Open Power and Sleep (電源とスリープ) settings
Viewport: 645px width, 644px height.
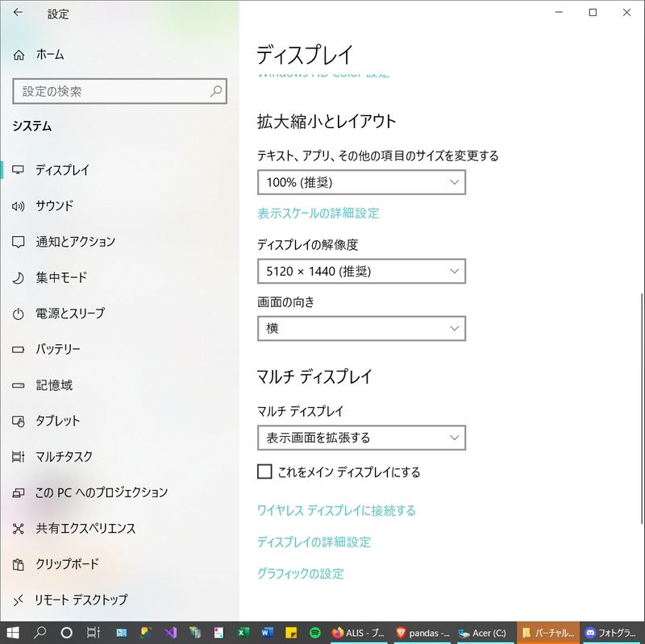point(69,313)
